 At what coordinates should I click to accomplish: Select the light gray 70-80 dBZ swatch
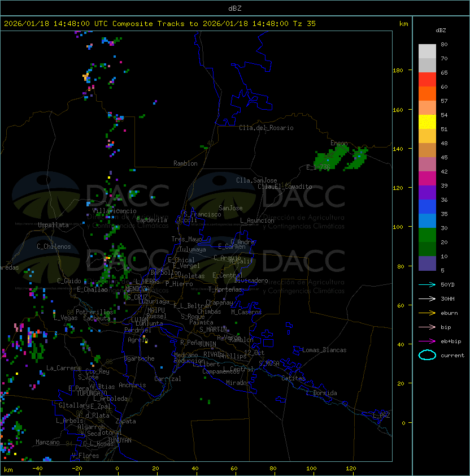click(x=427, y=51)
